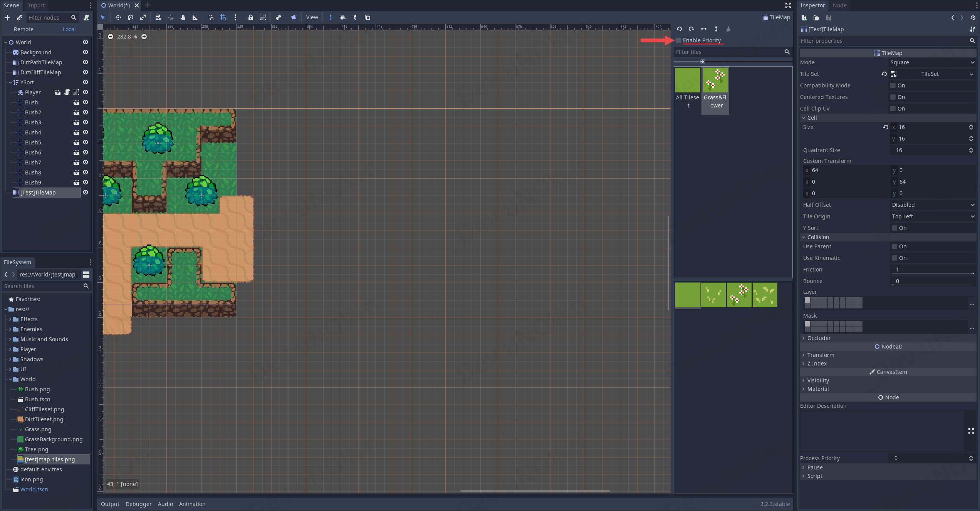This screenshot has width=980, height=511.
Task: Hide the DirtPathTileMap node
Action: pyautogui.click(x=86, y=62)
